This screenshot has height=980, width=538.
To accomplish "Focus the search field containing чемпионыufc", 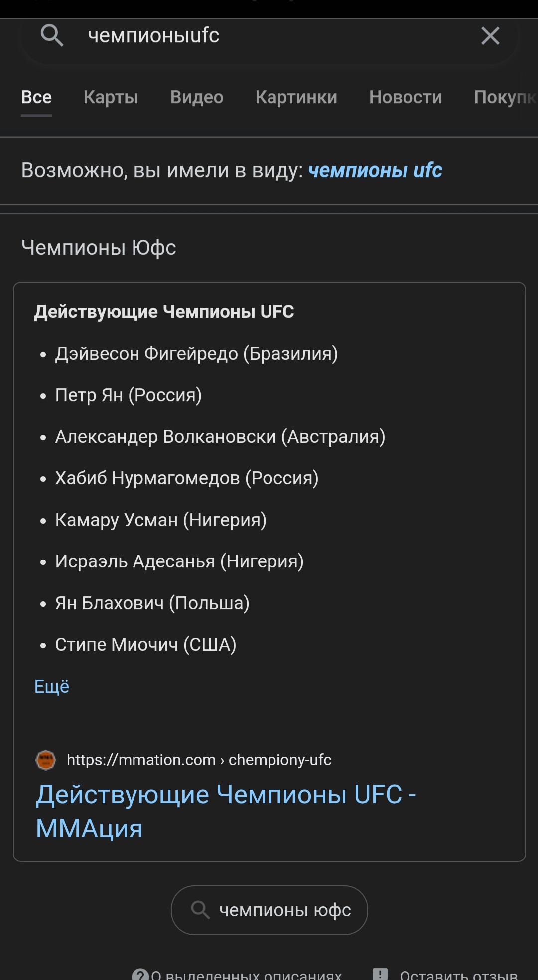I will 269,36.
